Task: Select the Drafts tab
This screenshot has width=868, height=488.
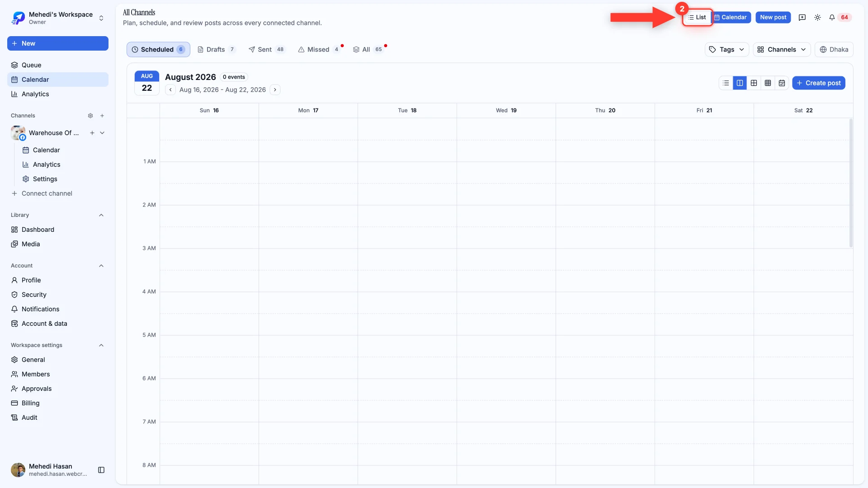Action: click(217, 50)
